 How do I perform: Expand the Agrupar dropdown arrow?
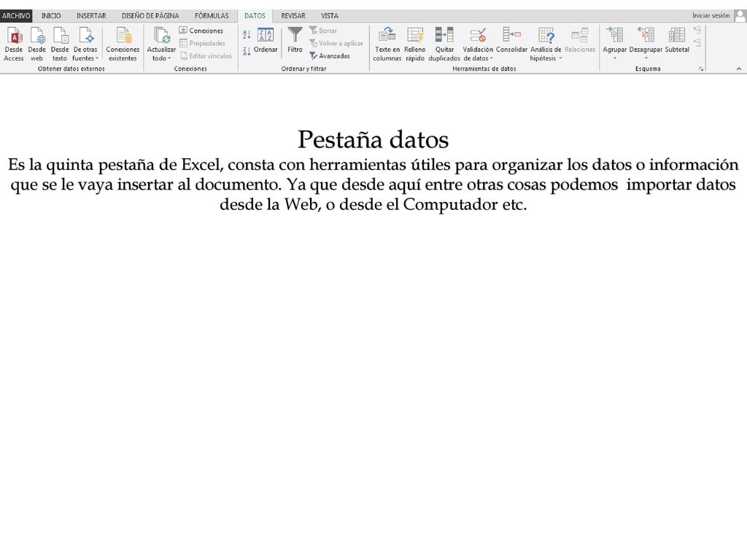pos(614,58)
